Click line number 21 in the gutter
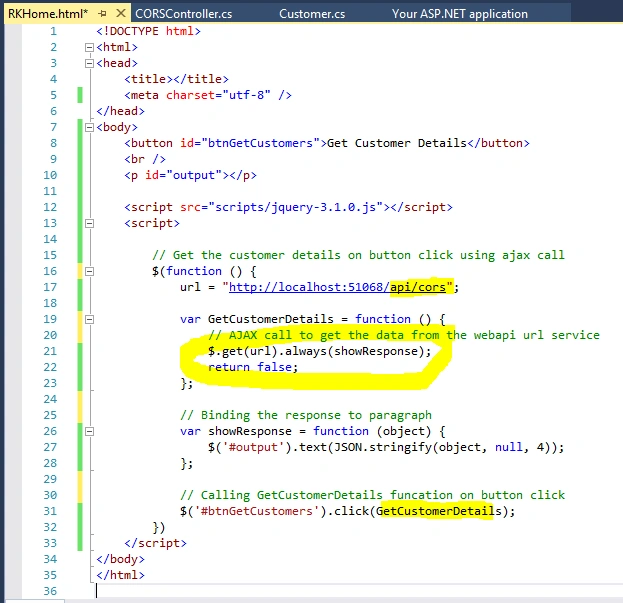The image size is (623, 603). (50, 351)
